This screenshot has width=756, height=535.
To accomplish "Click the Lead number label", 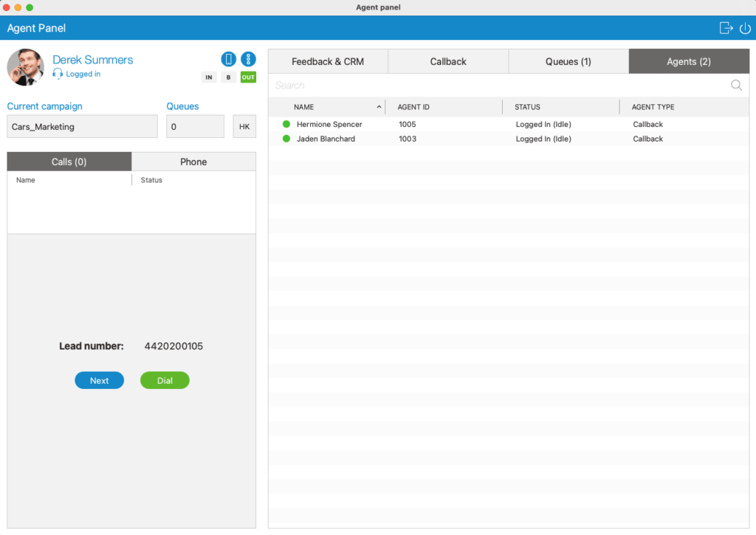I will [91, 346].
